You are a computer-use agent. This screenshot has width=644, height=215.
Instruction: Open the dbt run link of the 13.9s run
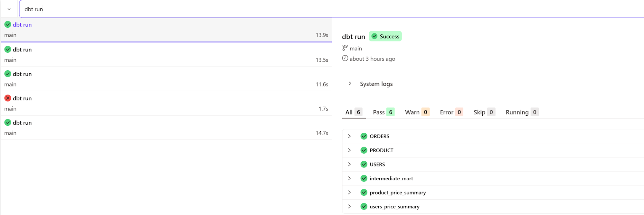point(22,24)
